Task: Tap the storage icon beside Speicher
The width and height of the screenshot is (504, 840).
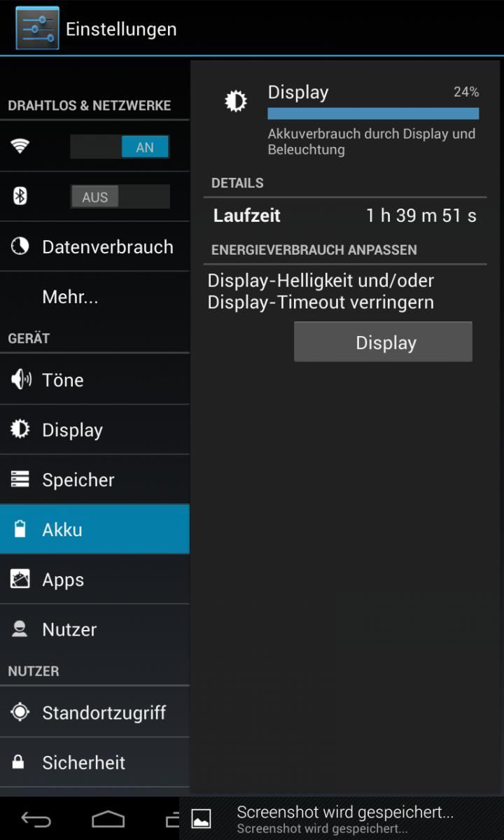Action: click(x=20, y=479)
